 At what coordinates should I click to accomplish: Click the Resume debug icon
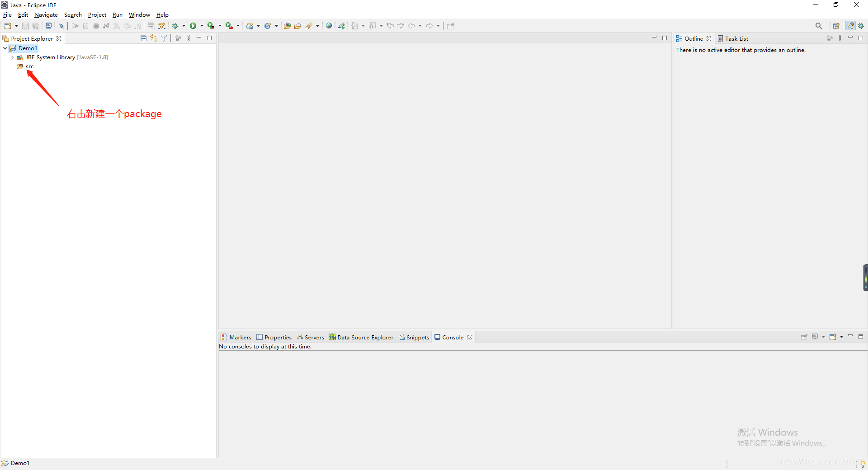[75, 26]
